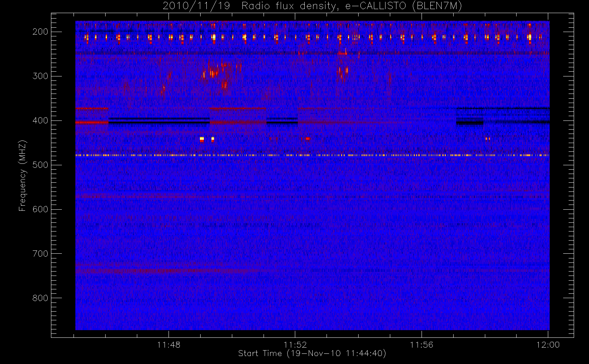Click the 11:48 time tick label
This screenshot has width=589, height=364.
169,345
